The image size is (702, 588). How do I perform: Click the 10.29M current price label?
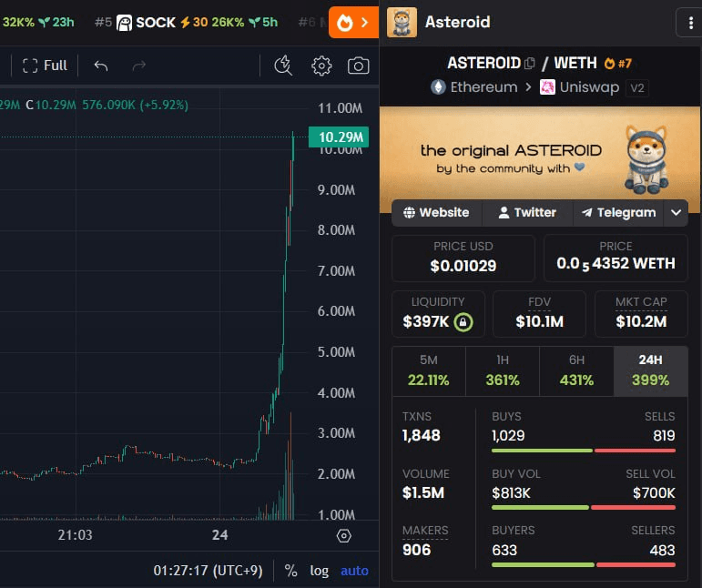pyautogui.click(x=339, y=137)
